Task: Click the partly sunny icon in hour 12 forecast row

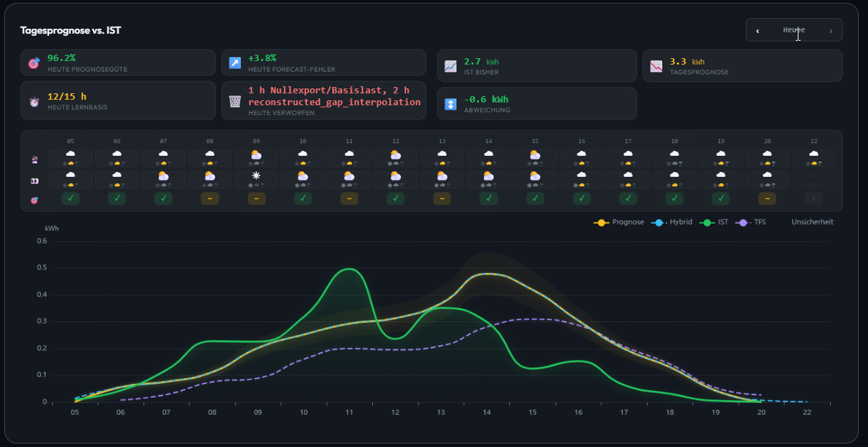Action: [395, 154]
